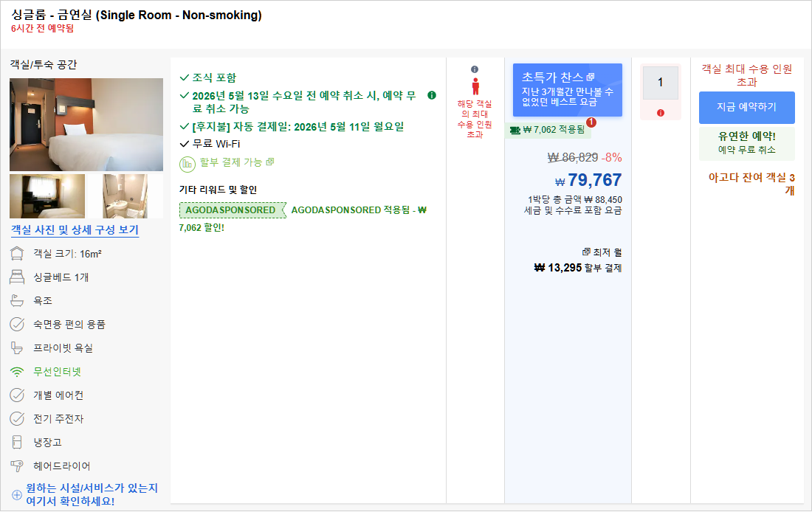Open the 초특가 찬스 promotion banner
This screenshot has width=812, height=512.
pos(567,89)
